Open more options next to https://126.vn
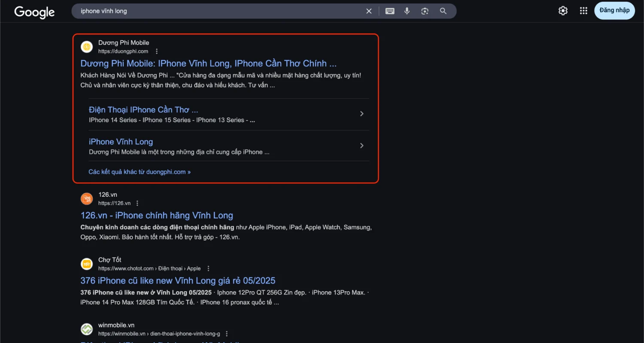 click(x=137, y=203)
